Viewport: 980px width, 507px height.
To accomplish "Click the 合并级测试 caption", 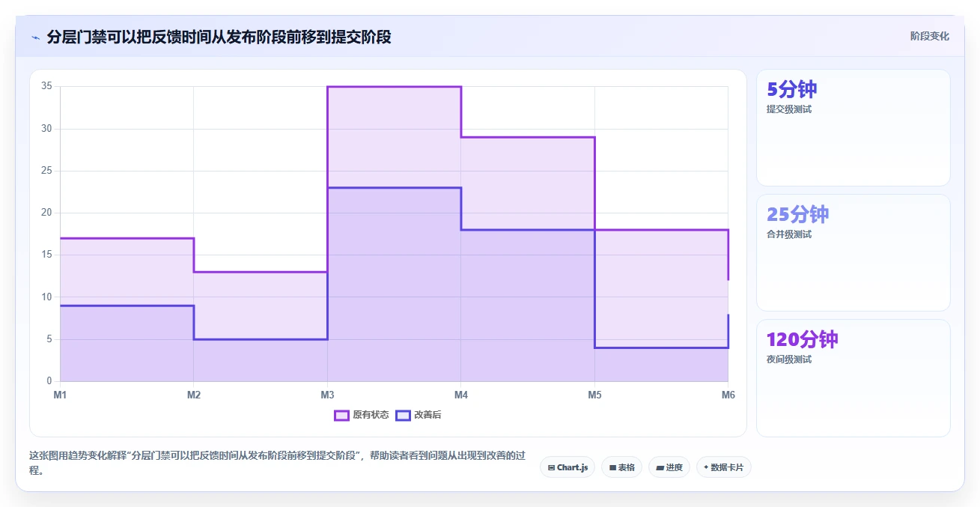I will click(x=789, y=234).
